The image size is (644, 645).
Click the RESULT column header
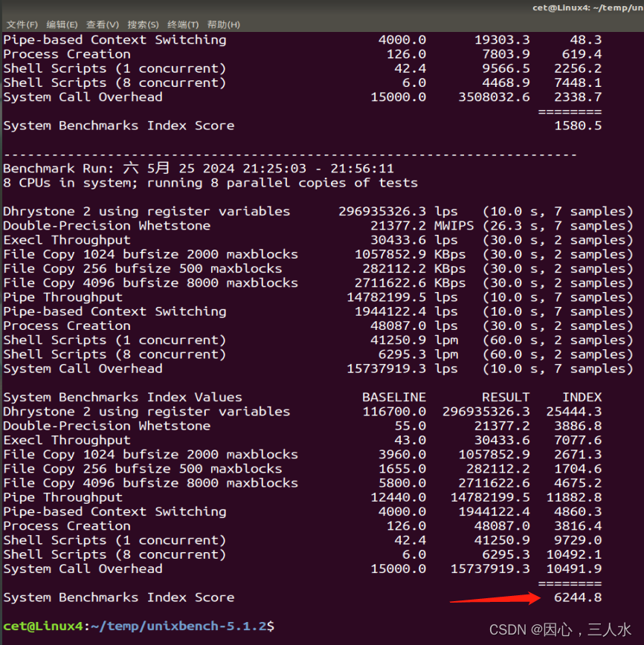[x=506, y=397]
